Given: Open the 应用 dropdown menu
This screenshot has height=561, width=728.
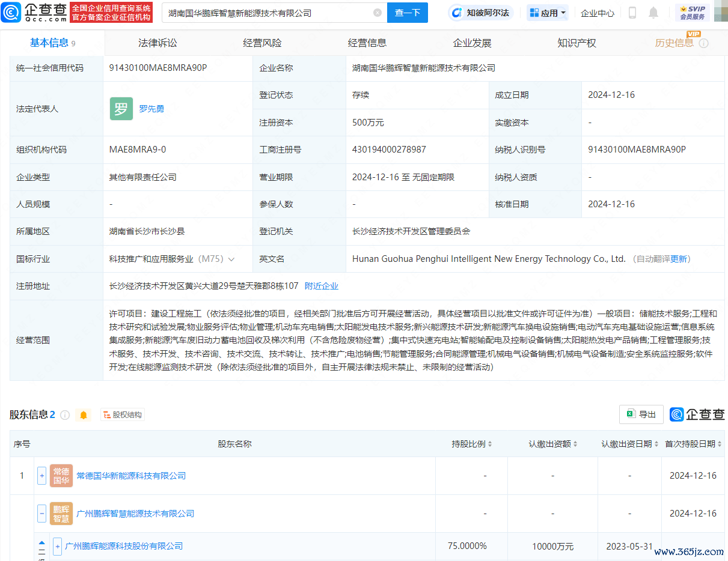Looking at the screenshot, I should (548, 13).
